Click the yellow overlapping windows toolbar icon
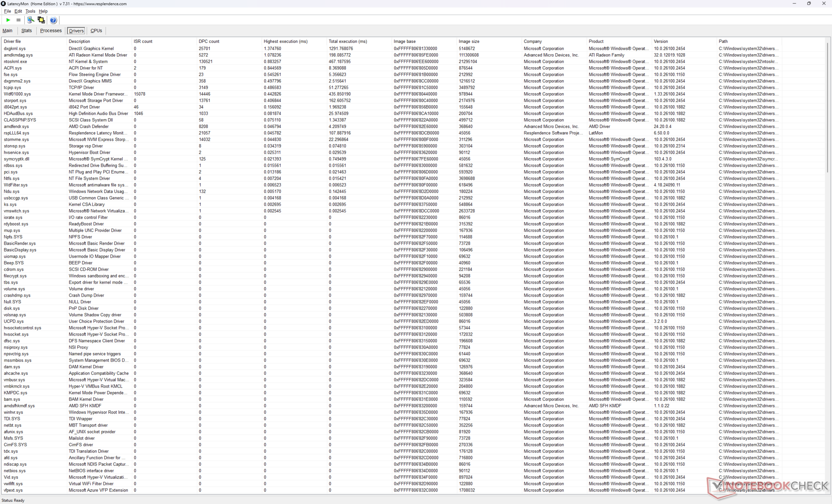The image size is (832, 504). coord(41,20)
